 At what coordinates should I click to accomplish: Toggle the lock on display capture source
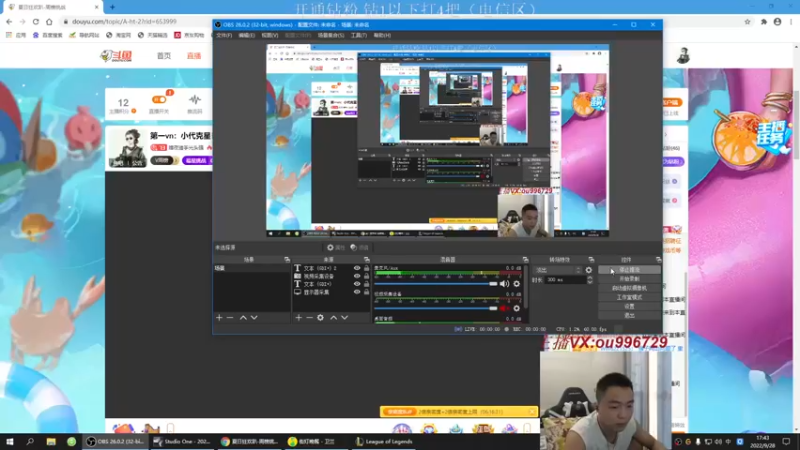click(x=366, y=292)
